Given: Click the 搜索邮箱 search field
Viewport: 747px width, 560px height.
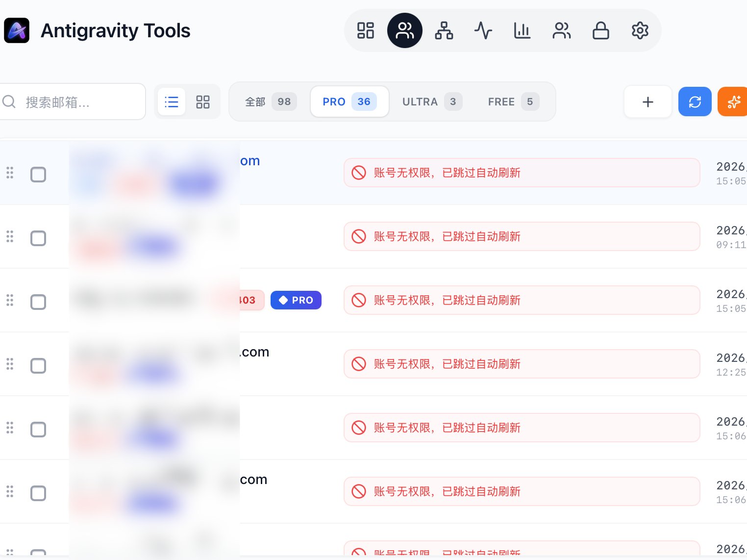Looking at the screenshot, I should pos(78,102).
